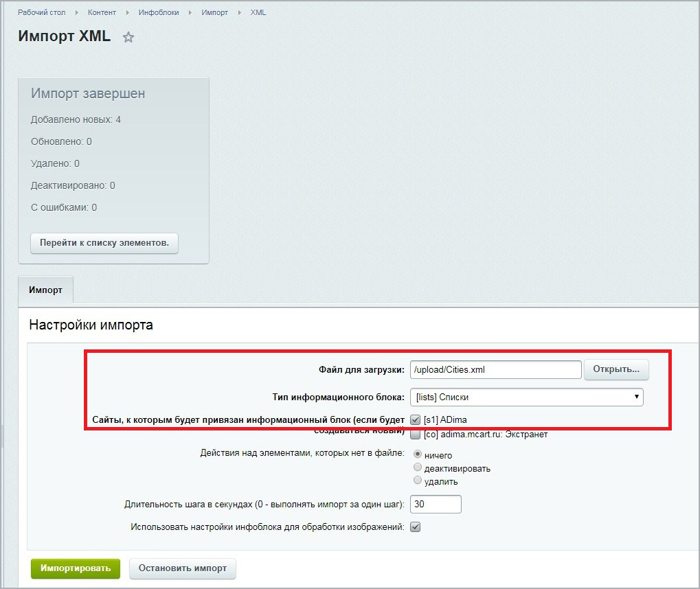Uncheck the [s1] ADima site checkbox
This screenshot has height=589, width=700.
pyautogui.click(x=416, y=419)
